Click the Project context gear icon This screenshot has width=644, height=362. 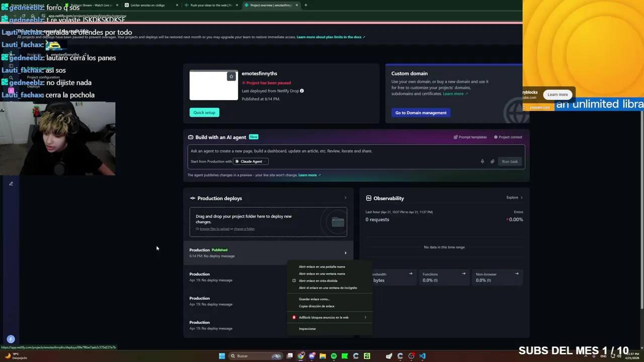(496, 137)
